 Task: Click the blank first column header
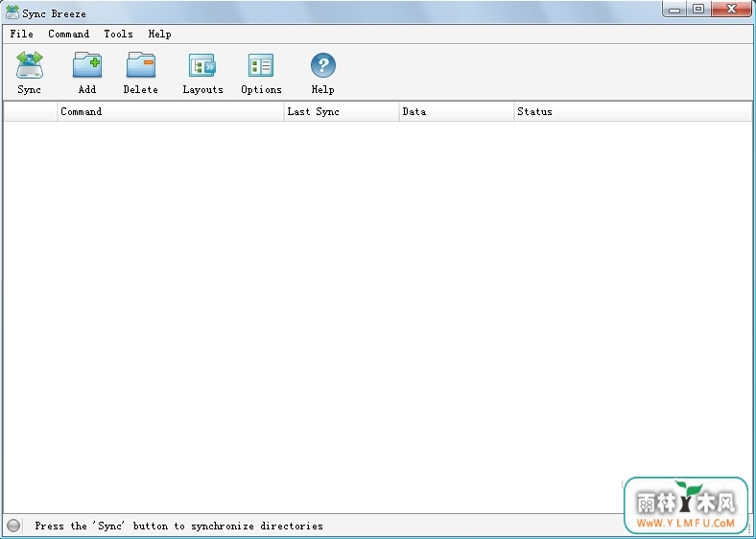[x=31, y=111]
